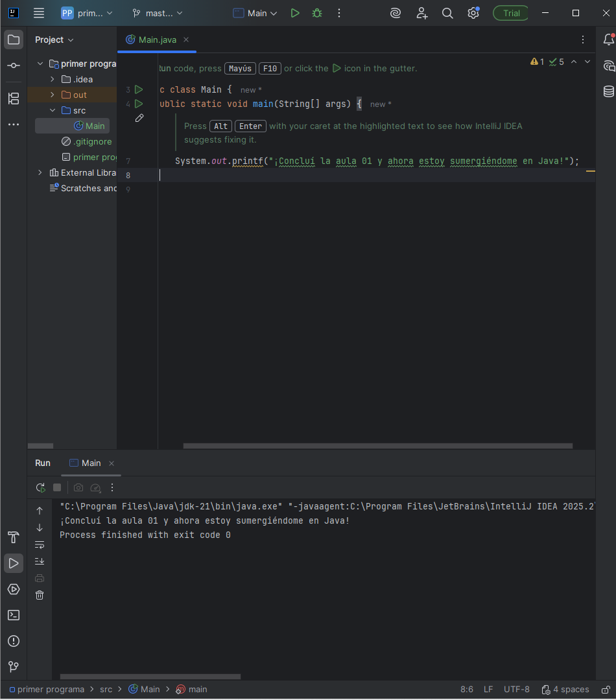Go to previous highlighted problem arrow

click(x=574, y=62)
